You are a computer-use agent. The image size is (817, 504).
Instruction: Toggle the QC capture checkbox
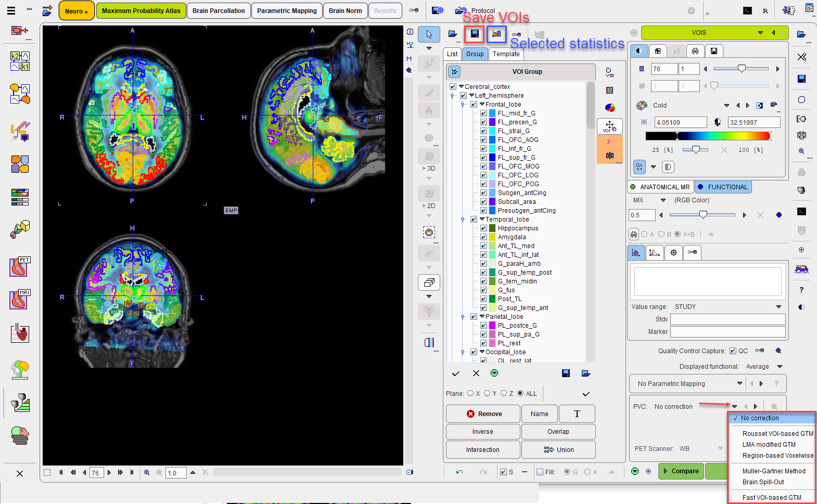(733, 351)
